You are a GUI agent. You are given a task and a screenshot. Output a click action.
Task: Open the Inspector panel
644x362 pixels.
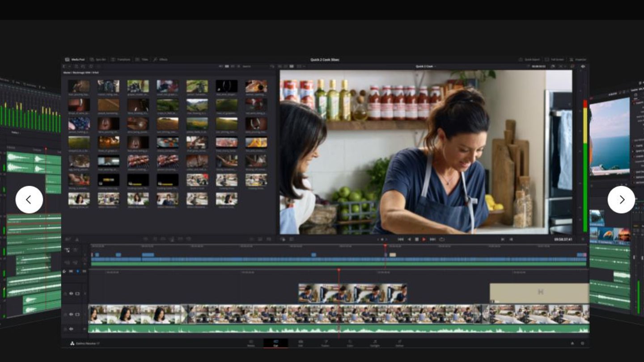coord(580,59)
